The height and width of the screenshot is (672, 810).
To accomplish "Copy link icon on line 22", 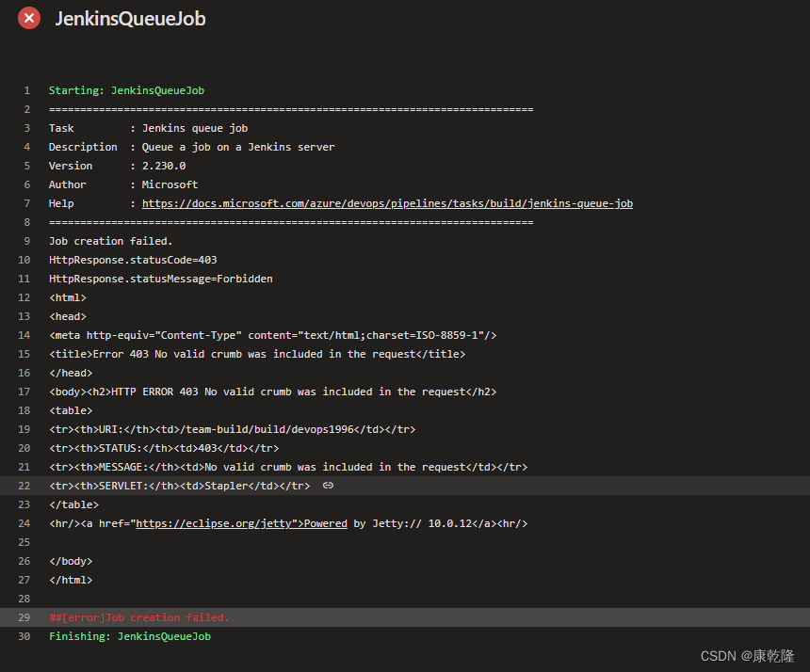I will click(328, 485).
